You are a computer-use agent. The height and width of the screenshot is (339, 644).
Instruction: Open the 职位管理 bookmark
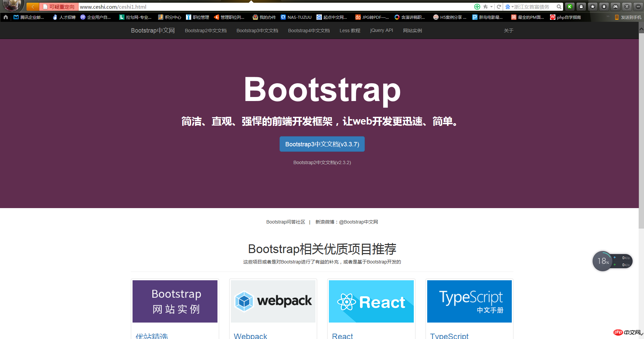pyautogui.click(x=198, y=17)
